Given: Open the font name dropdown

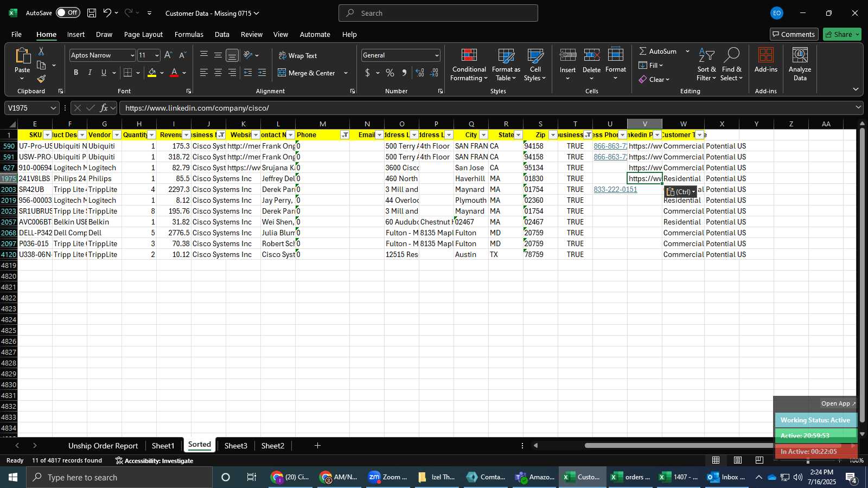Looking at the screenshot, I should pos(132,55).
